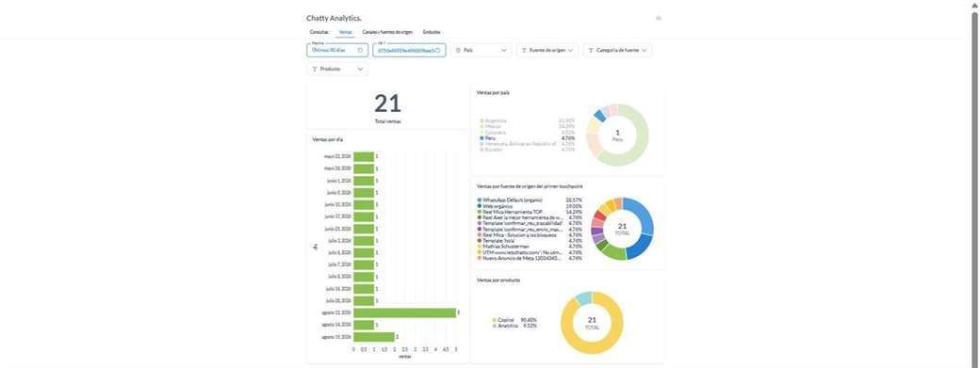980x368 pixels.
Task: Click the text icon in Categoría de fuente filter
Action: click(x=591, y=50)
